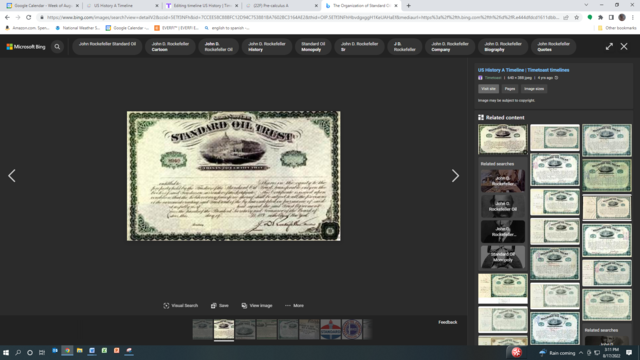Expand image to full screen view

pyautogui.click(x=609, y=47)
